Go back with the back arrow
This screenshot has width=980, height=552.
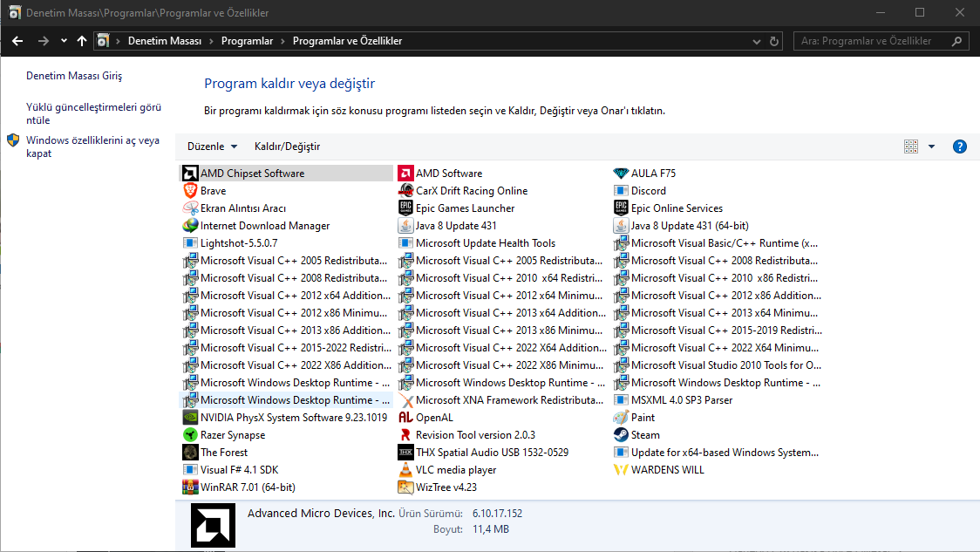pos(17,41)
